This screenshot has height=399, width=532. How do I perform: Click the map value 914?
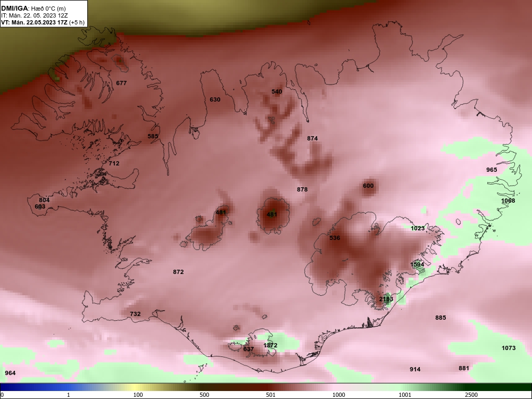click(415, 369)
